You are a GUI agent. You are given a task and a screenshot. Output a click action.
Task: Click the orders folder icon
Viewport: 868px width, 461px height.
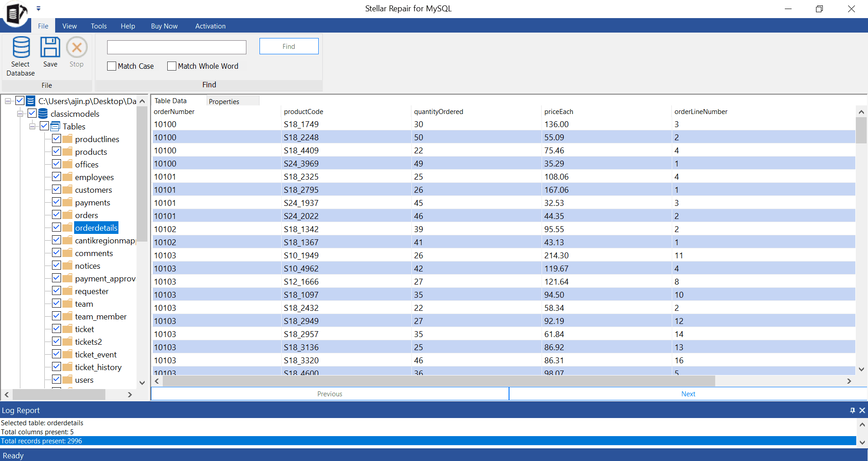pyautogui.click(x=67, y=214)
